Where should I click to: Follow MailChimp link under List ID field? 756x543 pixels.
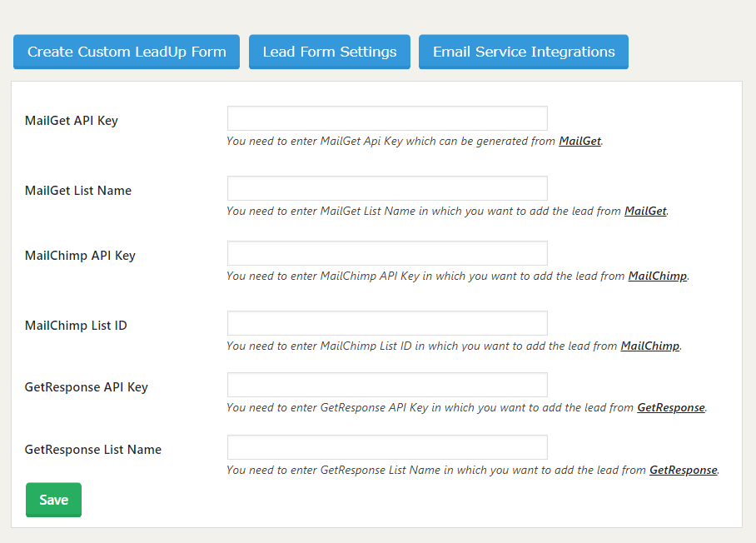(x=650, y=346)
